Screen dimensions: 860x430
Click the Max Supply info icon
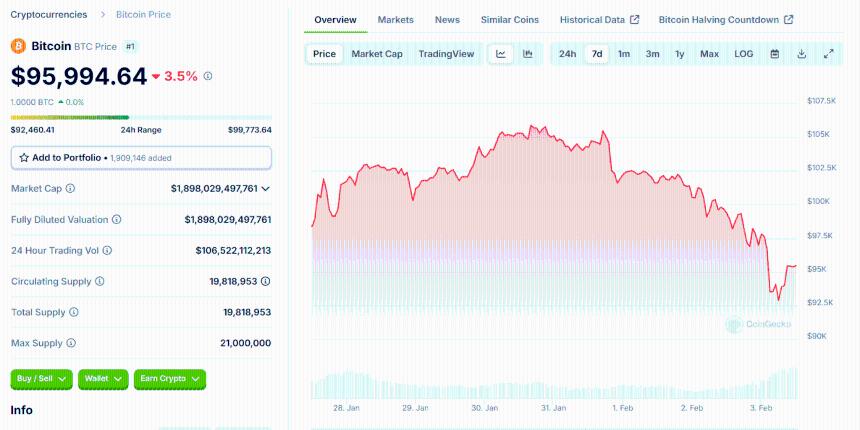click(71, 343)
